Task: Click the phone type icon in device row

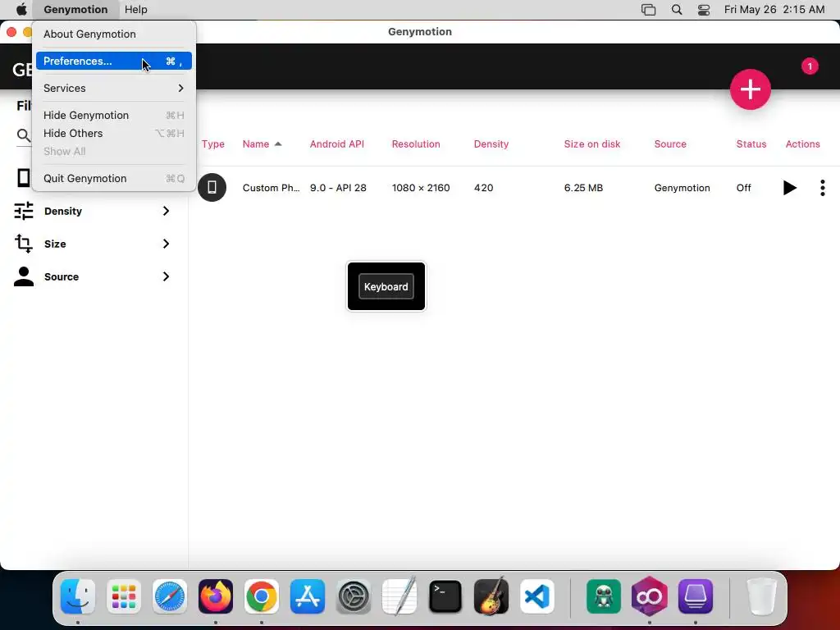Action: click(212, 188)
